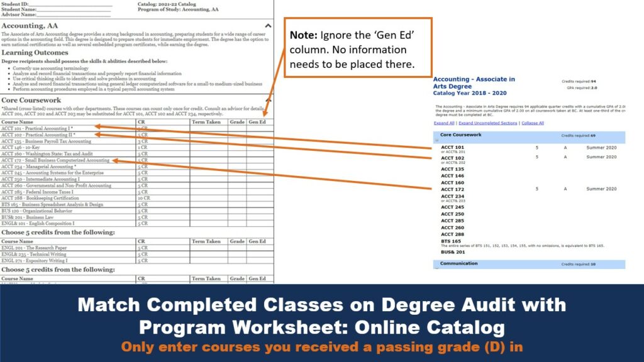The image size is (644, 362).
Task: Click the Expand All link
Action: 444,123
